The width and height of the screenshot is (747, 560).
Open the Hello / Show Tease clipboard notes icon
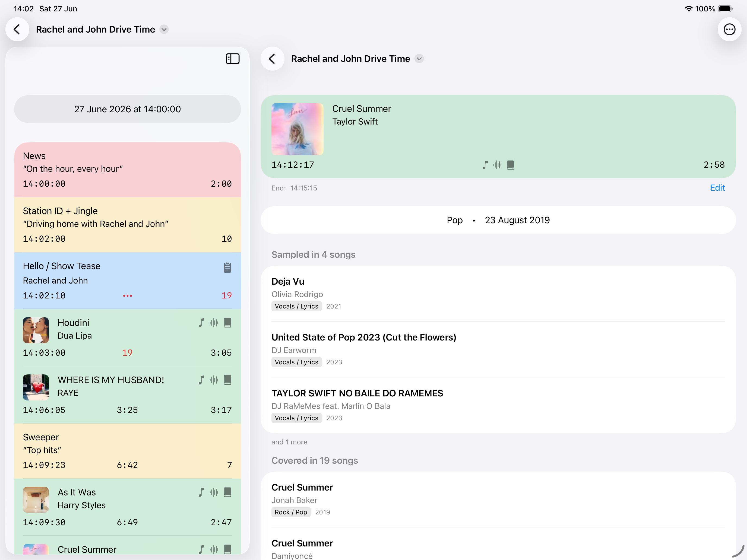tap(227, 267)
